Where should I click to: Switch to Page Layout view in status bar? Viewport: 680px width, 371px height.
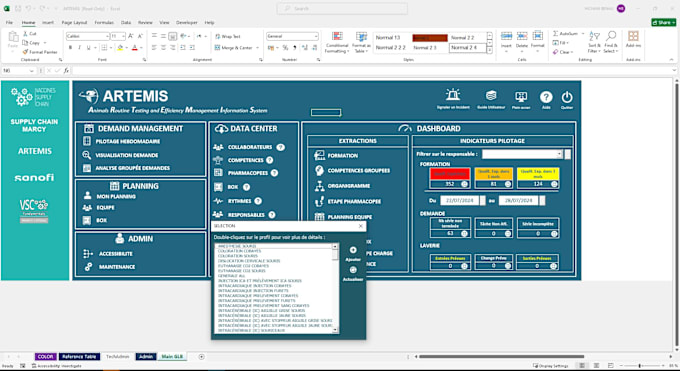[x=596, y=366]
